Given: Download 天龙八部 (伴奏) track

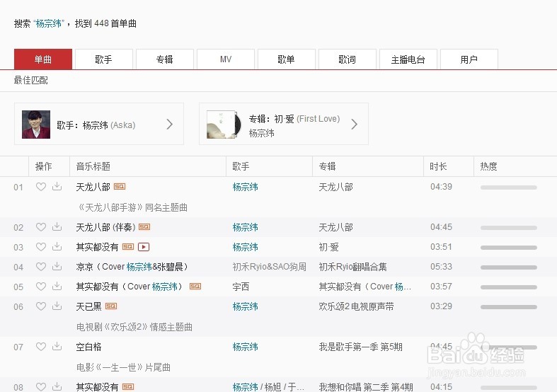Looking at the screenshot, I should [x=57, y=226].
